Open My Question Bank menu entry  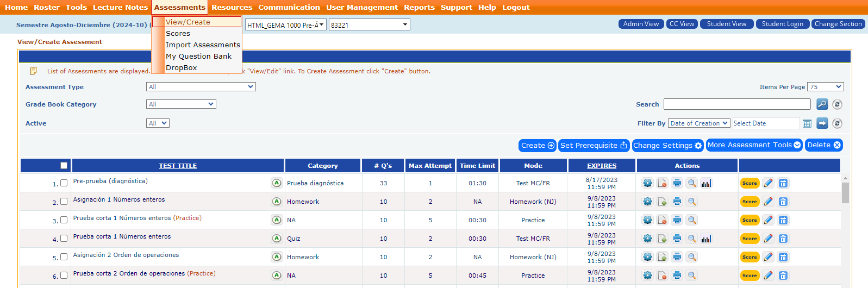point(198,57)
